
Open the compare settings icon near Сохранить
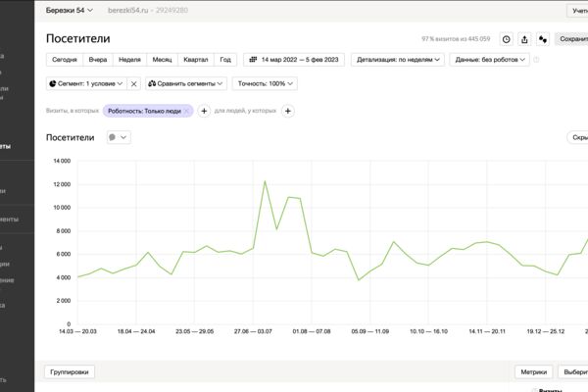[x=543, y=39]
